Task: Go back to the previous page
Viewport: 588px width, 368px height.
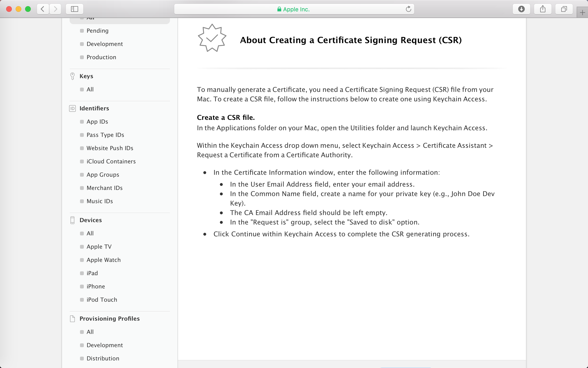Action: coord(43,9)
